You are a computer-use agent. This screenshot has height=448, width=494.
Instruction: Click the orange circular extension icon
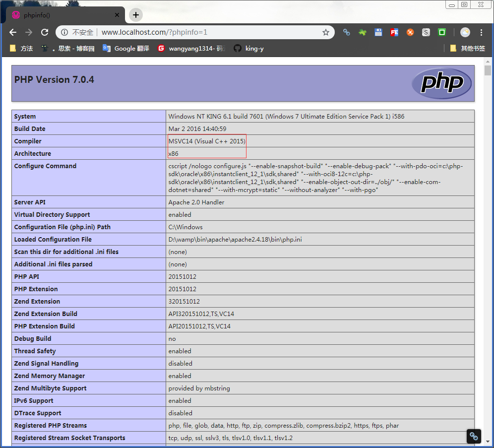coord(410,32)
